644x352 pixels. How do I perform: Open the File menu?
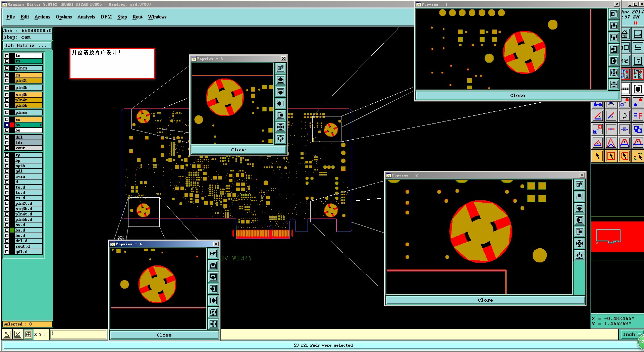[x=11, y=17]
